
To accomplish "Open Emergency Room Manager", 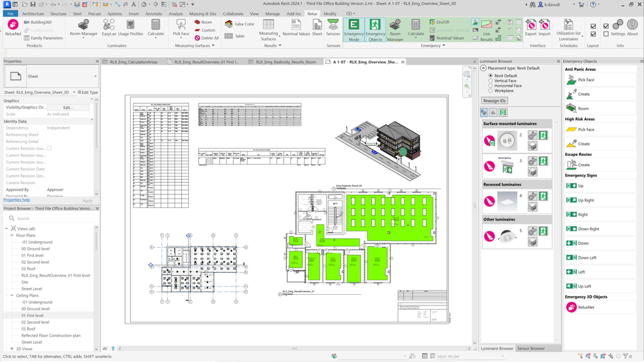I will (x=395, y=30).
